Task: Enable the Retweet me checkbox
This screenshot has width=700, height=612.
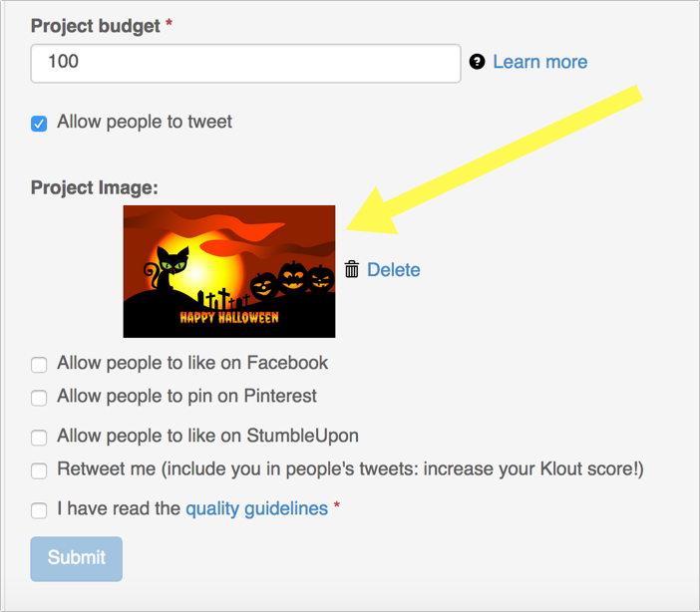Action: (39, 470)
